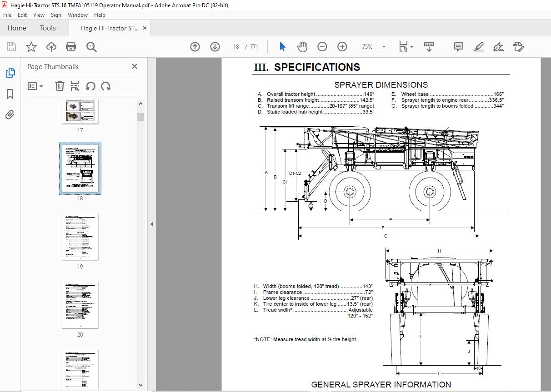Select page 17 thumbnail
Screen dimensions: 551x392
(x=80, y=112)
